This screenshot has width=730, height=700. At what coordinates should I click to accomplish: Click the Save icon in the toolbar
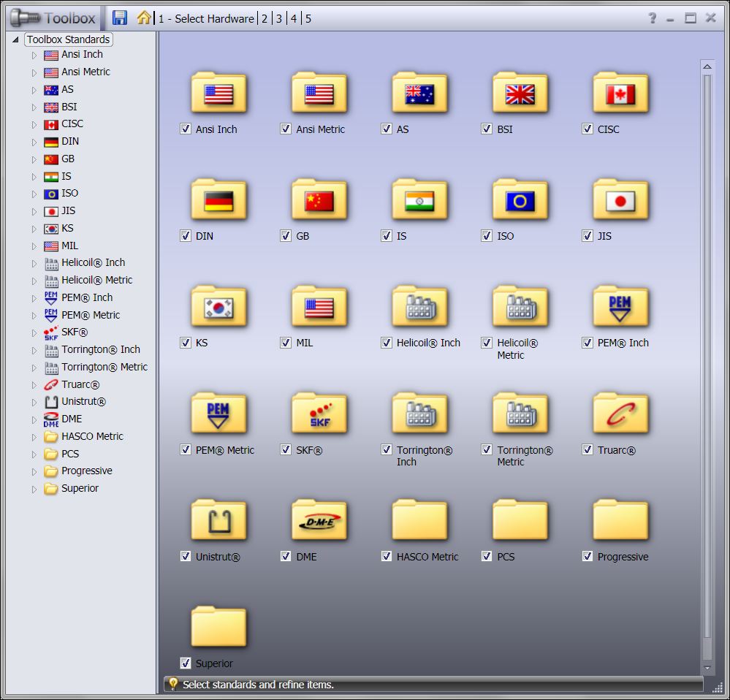pyautogui.click(x=120, y=18)
